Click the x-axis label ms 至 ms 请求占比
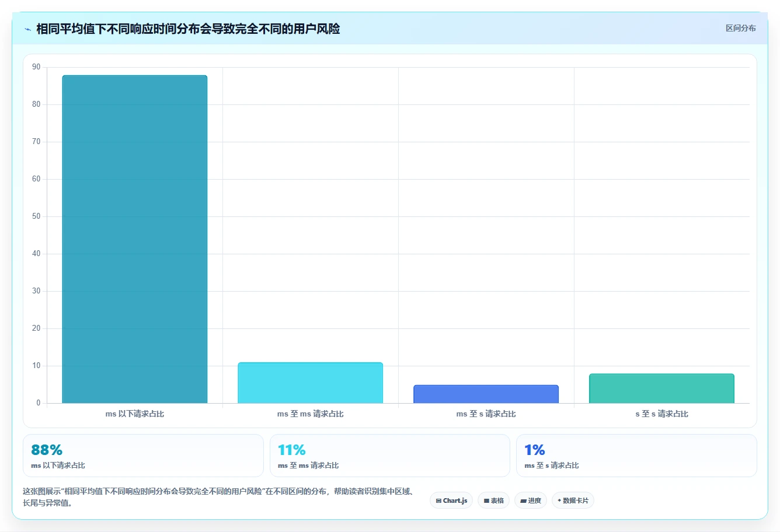 [311, 414]
